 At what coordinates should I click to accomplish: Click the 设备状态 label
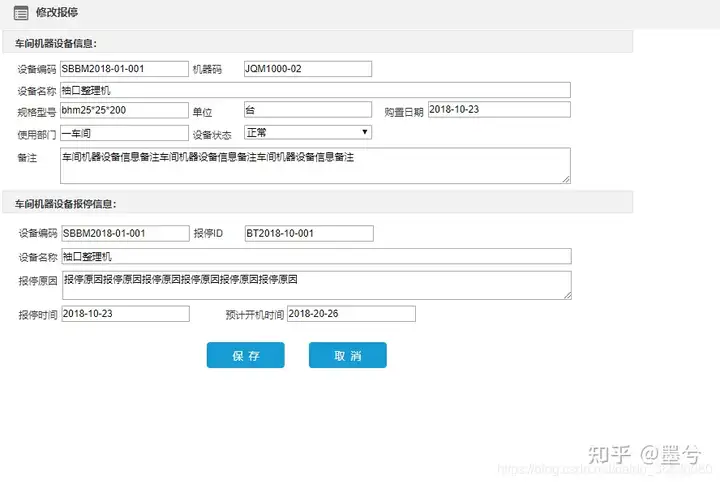(x=212, y=135)
